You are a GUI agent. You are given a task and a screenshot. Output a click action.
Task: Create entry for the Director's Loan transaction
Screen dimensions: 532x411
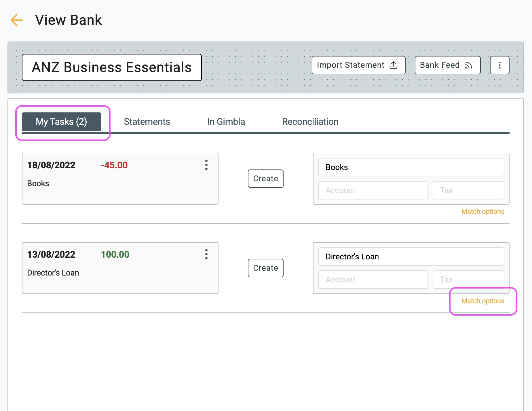coord(265,268)
